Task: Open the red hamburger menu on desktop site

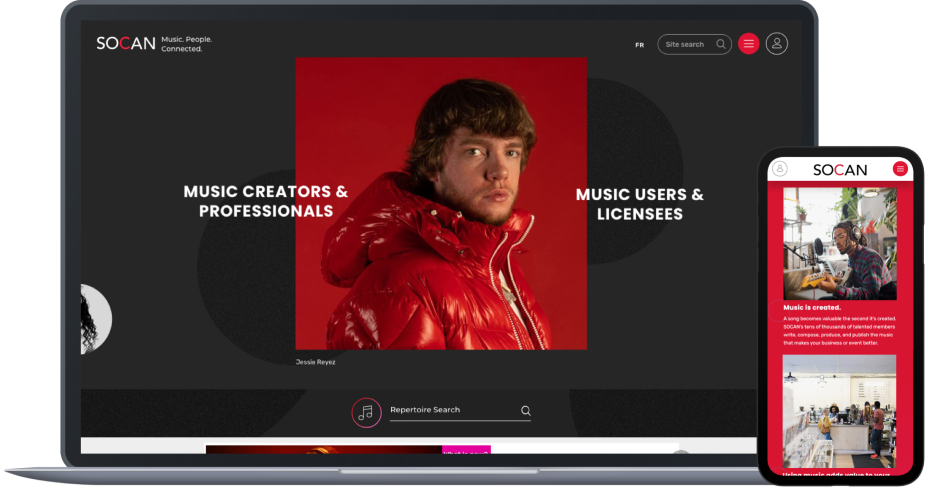Action: pos(748,44)
